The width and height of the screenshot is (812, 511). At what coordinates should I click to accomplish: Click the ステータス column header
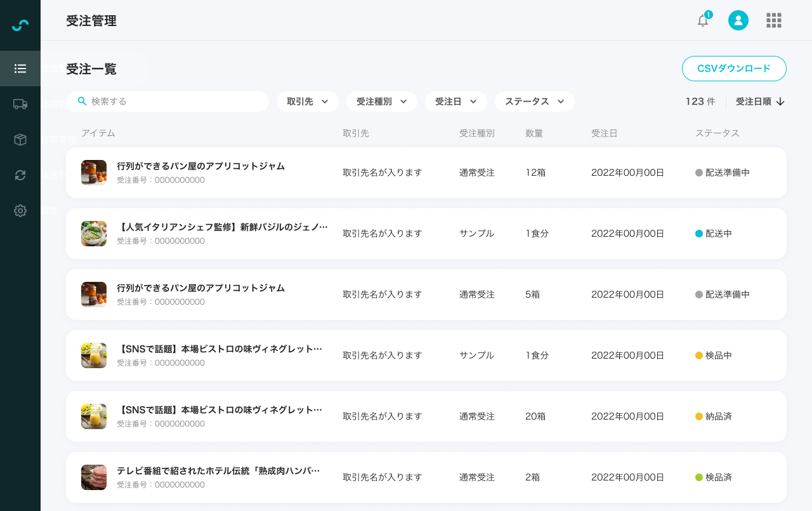[717, 133]
